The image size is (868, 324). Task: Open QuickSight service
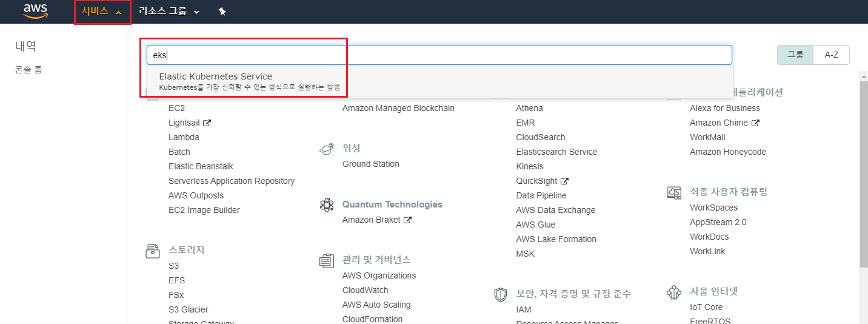tap(536, 181)
